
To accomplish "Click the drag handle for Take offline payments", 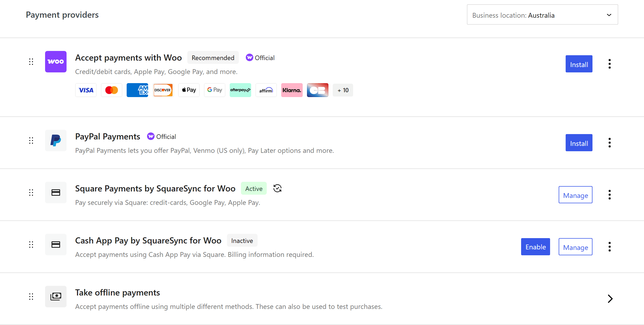I will click(31, 297).
